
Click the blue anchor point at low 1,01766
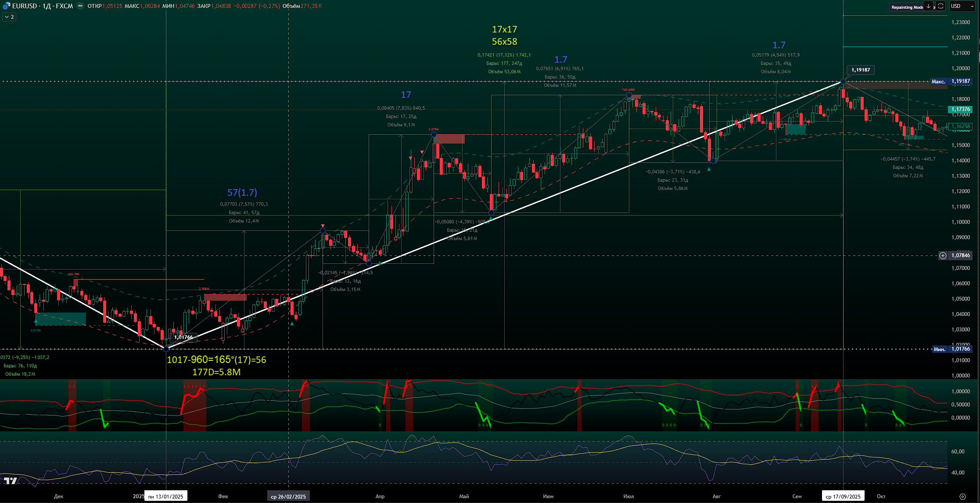pyautogui.click(x=166, y=349)
